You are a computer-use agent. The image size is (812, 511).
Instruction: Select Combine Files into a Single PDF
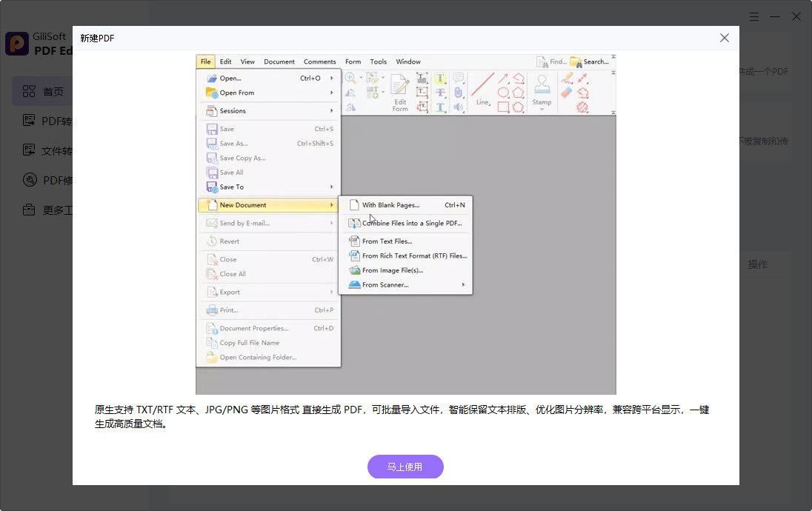411,223
